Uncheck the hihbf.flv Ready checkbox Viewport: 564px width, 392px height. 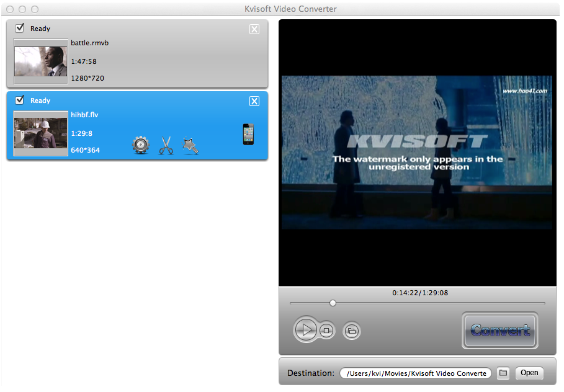(19, 100)
